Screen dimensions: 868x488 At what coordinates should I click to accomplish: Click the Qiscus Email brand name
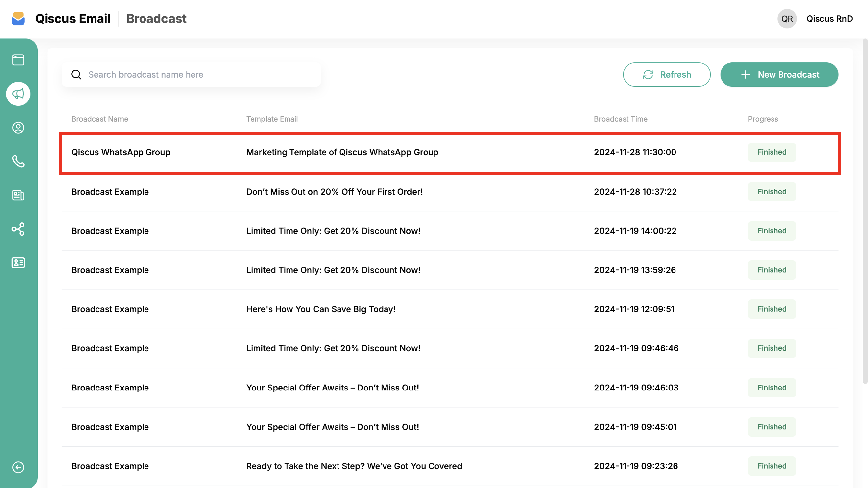73,19
